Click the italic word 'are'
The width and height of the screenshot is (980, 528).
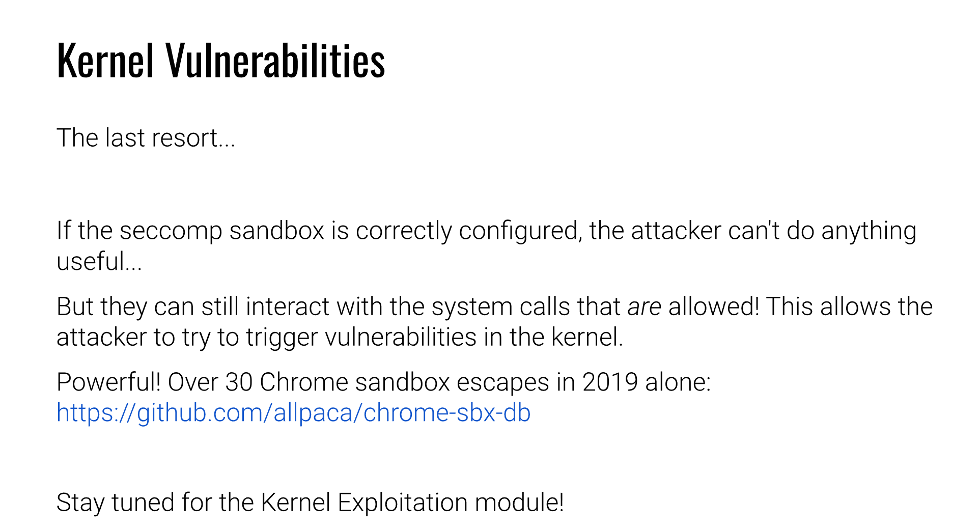tap(644, 307)
